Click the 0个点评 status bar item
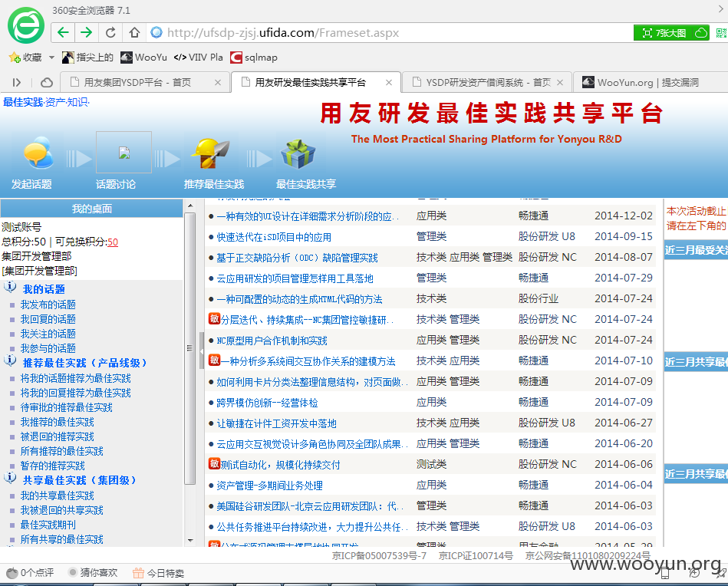728x586 pixels. pos(31,572)
